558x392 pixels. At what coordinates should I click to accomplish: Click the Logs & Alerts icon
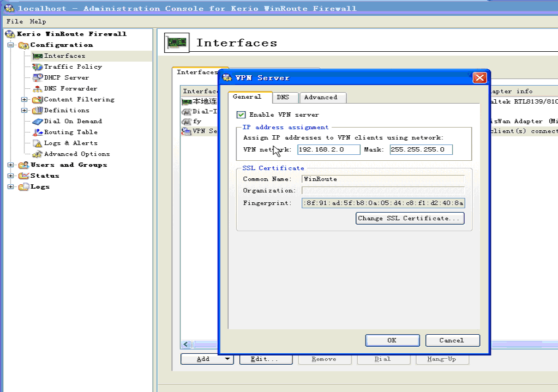(x=37, y=143)
